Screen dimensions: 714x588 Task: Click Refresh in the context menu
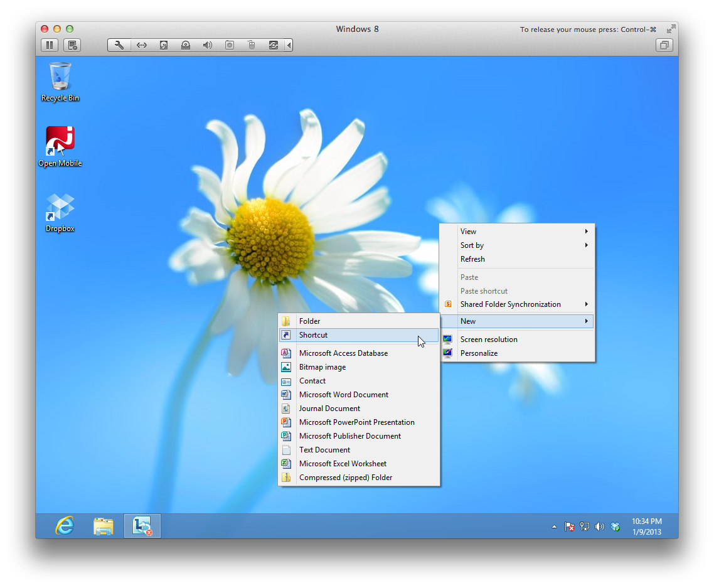pos(472,259)
